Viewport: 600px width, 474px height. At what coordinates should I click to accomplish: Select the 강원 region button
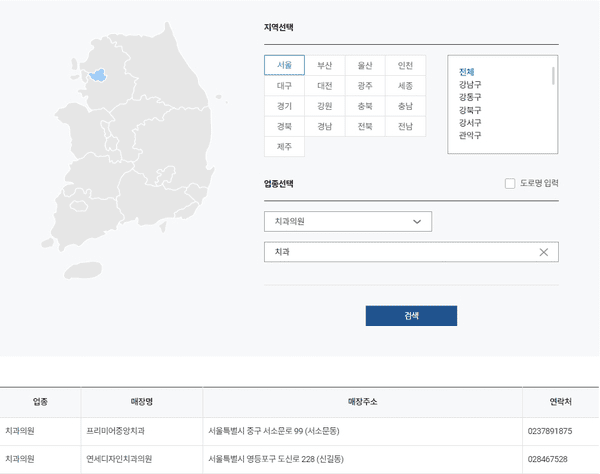point(325,106)
